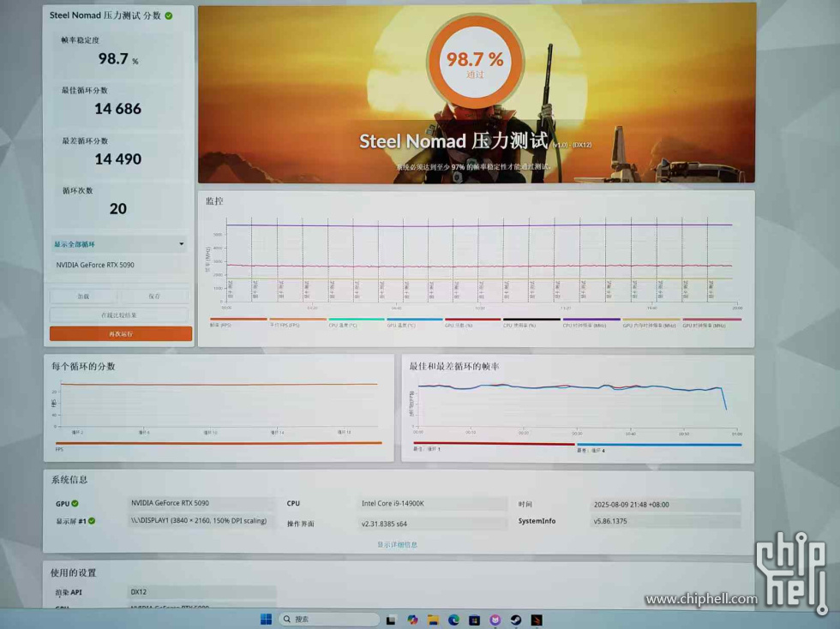The image size is (840, 629).
Task: Toggle the GPU 内存时钟频率 legend line
Action: (651, 320)
